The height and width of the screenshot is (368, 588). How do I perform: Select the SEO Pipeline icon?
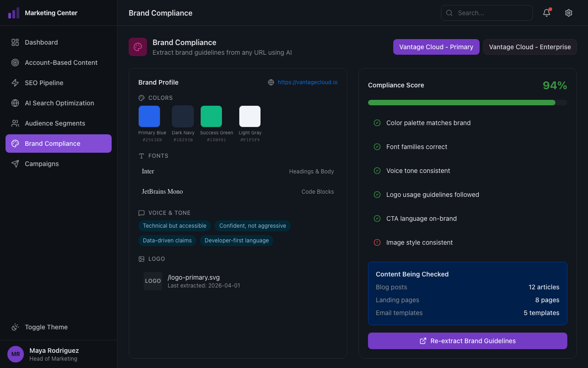[15, 82]
